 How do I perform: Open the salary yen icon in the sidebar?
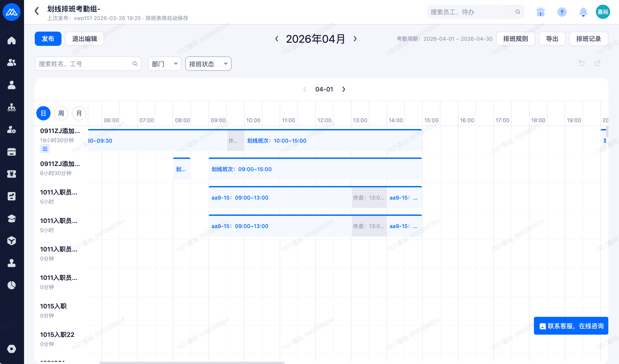click(12, 174)
